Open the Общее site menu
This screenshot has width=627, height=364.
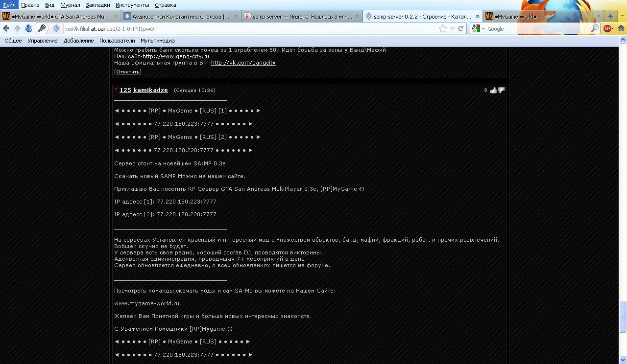pos(13,41)
